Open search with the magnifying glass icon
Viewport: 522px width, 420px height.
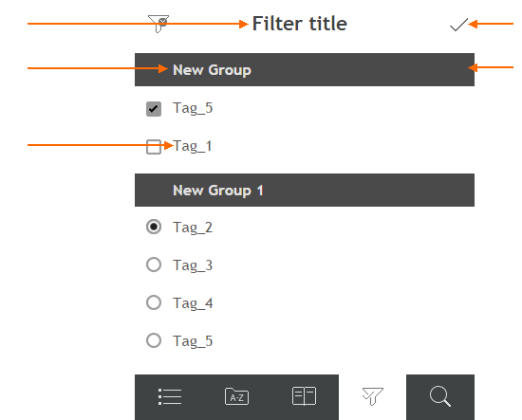coord(440,396)
